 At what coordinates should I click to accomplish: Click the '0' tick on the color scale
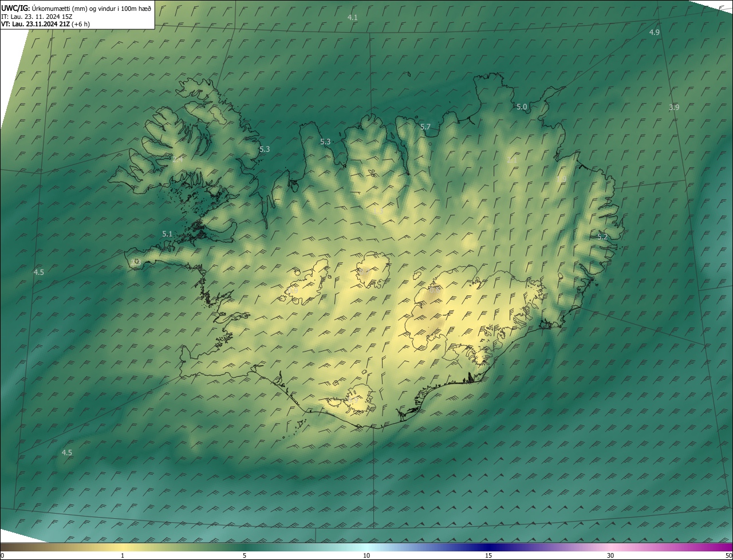(2, 556)
